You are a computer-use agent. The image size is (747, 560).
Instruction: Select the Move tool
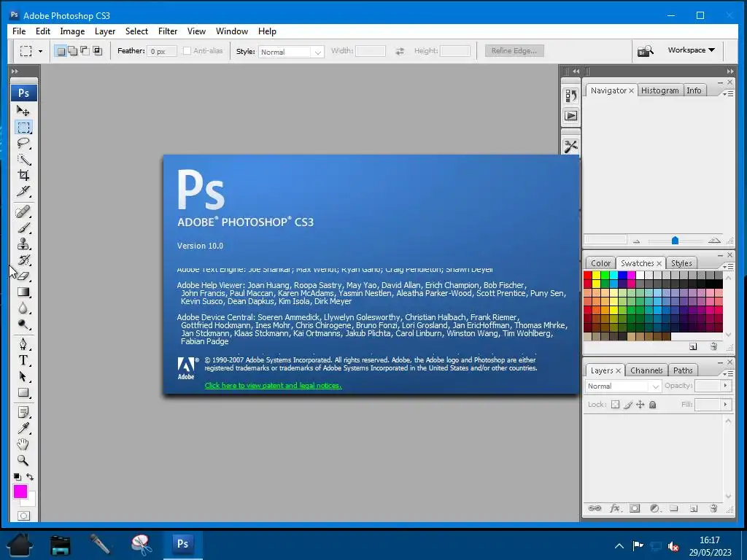pyautogui.click(x=23, y=111)
